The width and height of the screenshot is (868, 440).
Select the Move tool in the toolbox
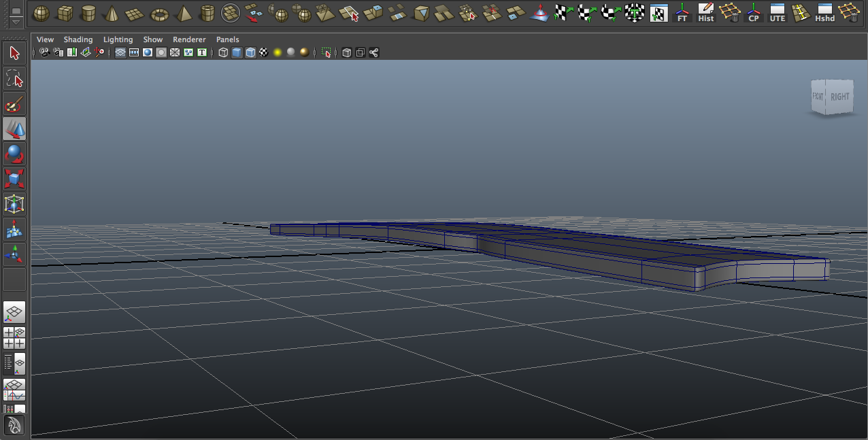(14, 129)
